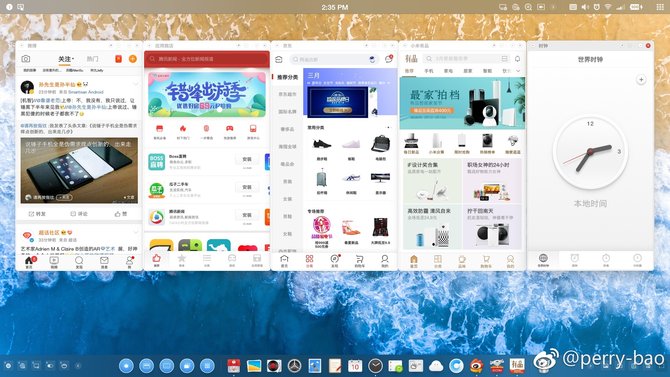Open the clock app in dock
This screenshot has width=670, height=377.
click(x=375, y=366)
